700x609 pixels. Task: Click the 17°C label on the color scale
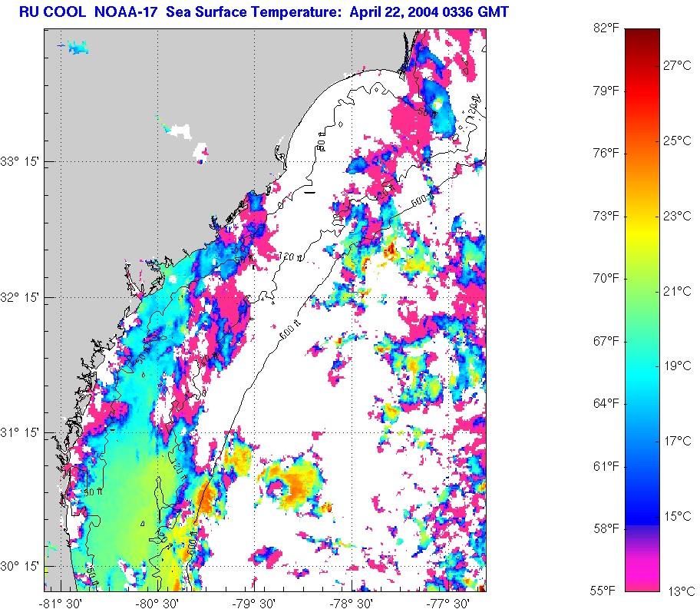[x=677, y=441]
